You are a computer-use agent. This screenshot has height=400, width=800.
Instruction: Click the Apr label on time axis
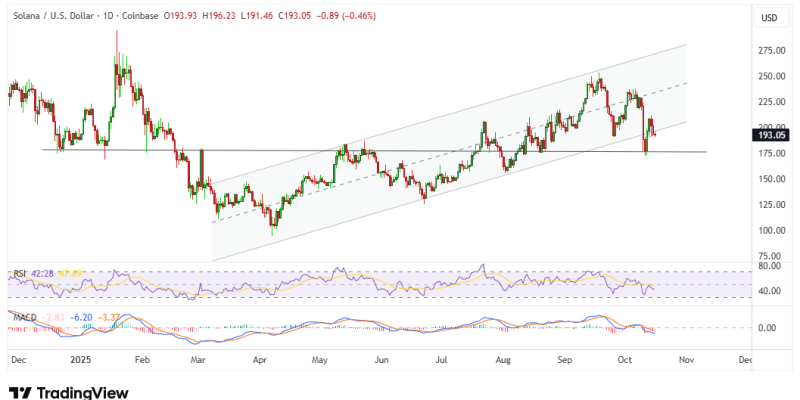(x=261, y=357)
